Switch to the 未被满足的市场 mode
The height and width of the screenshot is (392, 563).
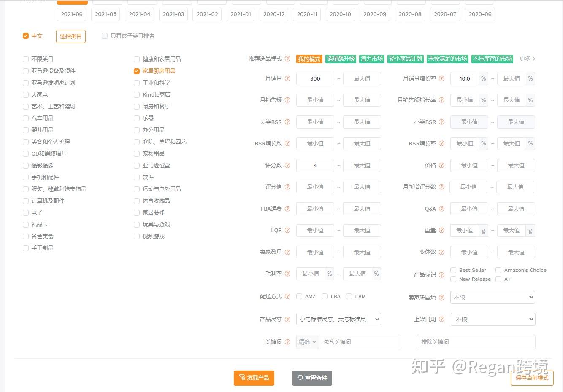447,59
